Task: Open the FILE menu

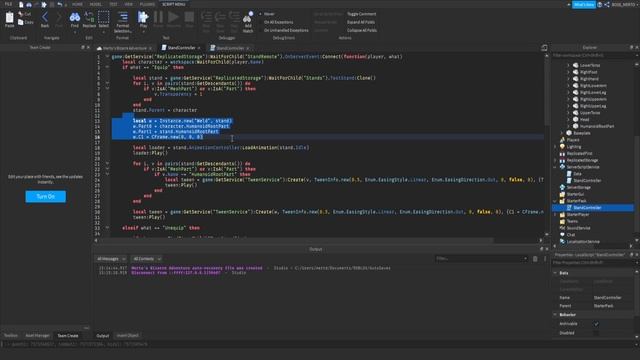Action: click(x=8, y=4)
